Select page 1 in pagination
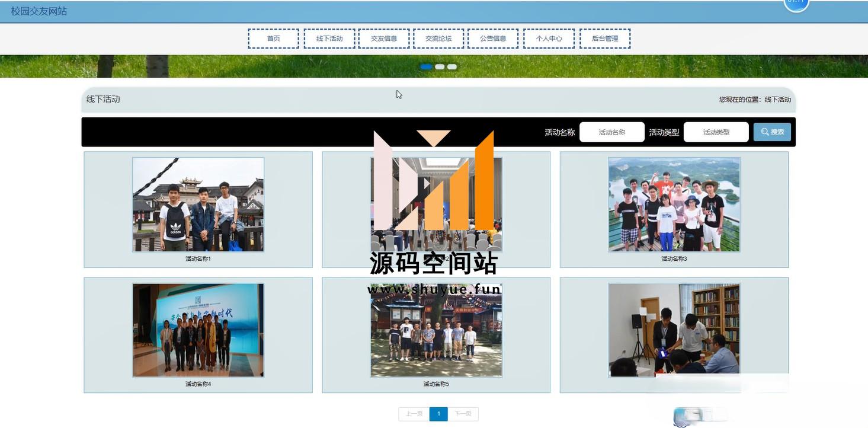The width and height of the screenshot is (868, 428). pos(438,414)
